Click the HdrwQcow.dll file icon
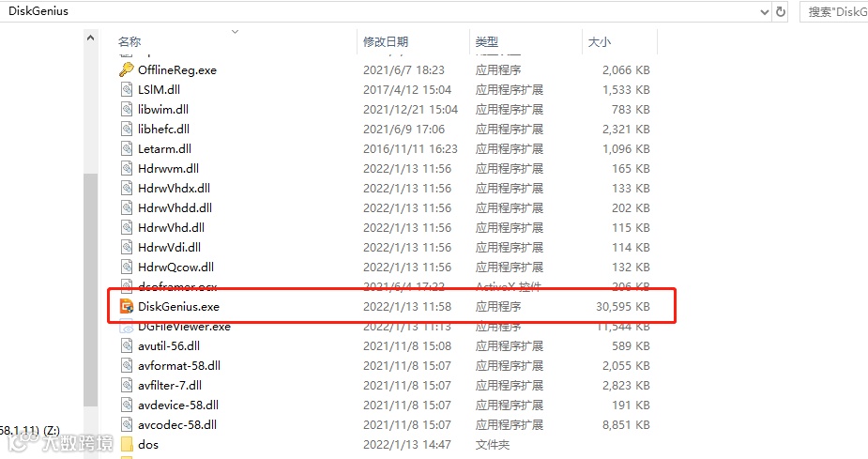The height and width of the screenshot is (459, 868). [127, 267]
